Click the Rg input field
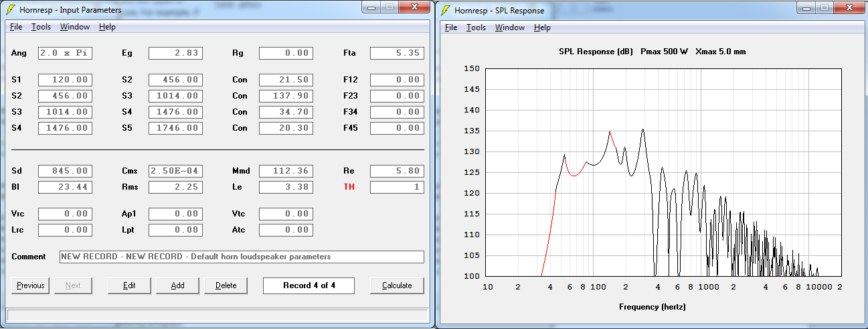 tap(286, 53)
